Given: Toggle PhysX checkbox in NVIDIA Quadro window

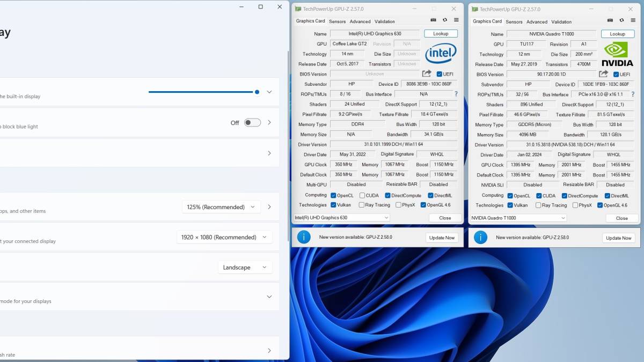Looking at the screenshot, I should tap(575, 205).
